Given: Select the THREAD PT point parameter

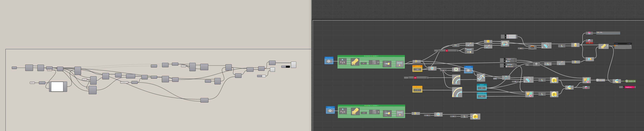Looking at the screenshot, I should [330, 111].
